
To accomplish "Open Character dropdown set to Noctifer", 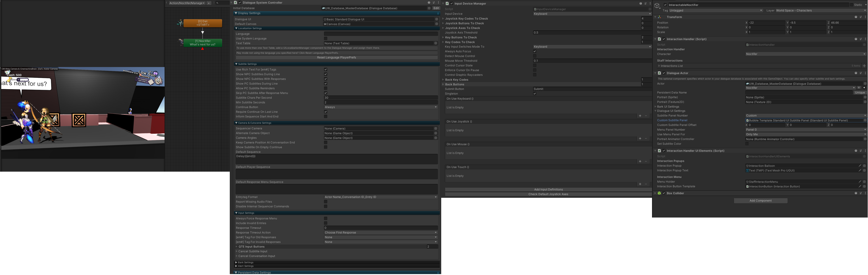I will (806, 54).
